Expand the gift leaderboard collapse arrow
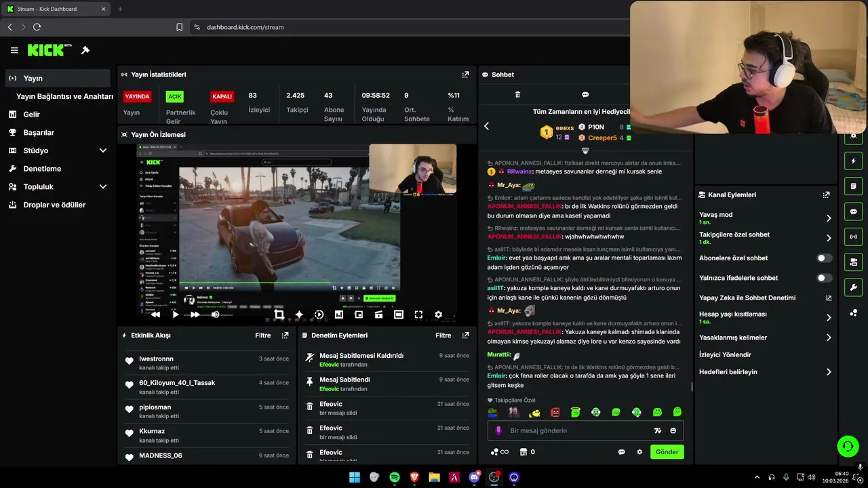868x488 pixels. coord(585,150)
